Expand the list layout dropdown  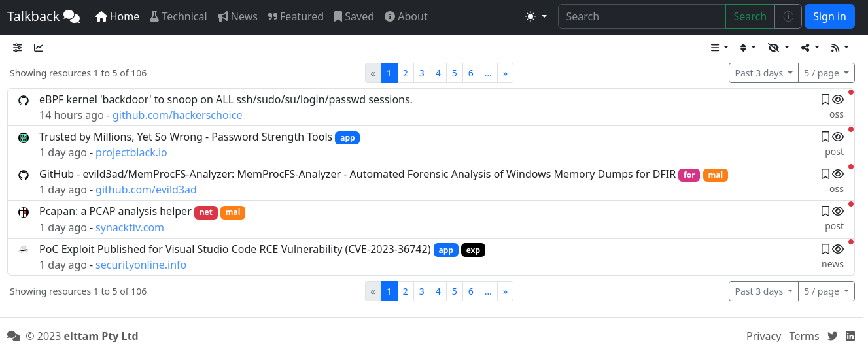[720, 48]
